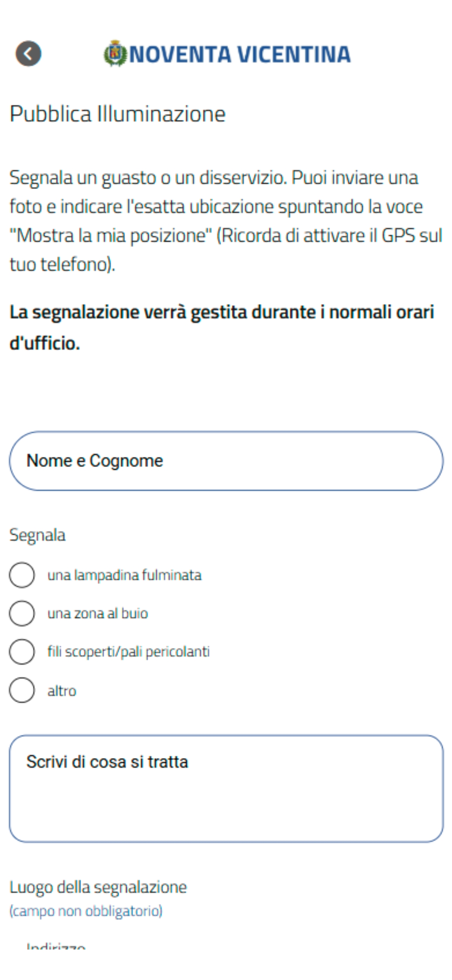This screenshot has height=980, width=452.
Task: Click the bold office hours notice text
Action: (222, 327)
